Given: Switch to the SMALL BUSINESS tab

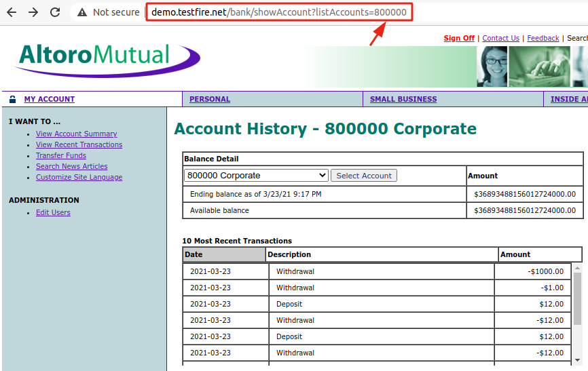Looking at the screenshot, I should click(x=403, y=99).
